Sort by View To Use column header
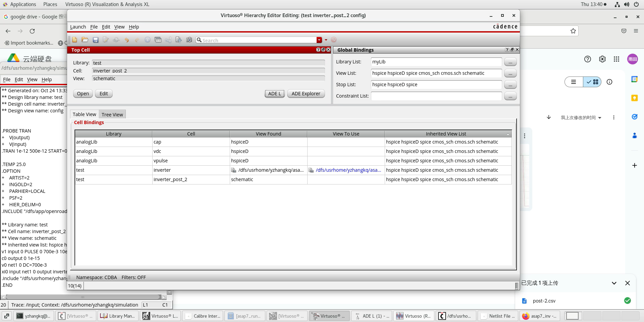The height and width of the screenshot is (322, 644). tap(346, 134)
